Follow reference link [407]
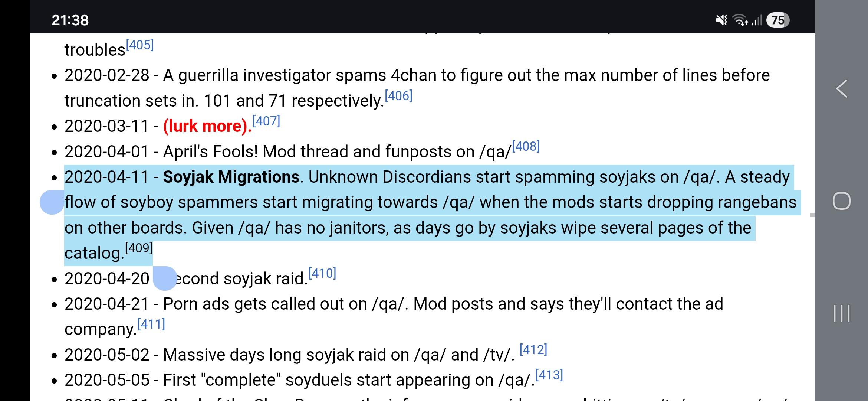Viewport: 868px width, 401px height. pyautogui.click(x=266, y=121)
